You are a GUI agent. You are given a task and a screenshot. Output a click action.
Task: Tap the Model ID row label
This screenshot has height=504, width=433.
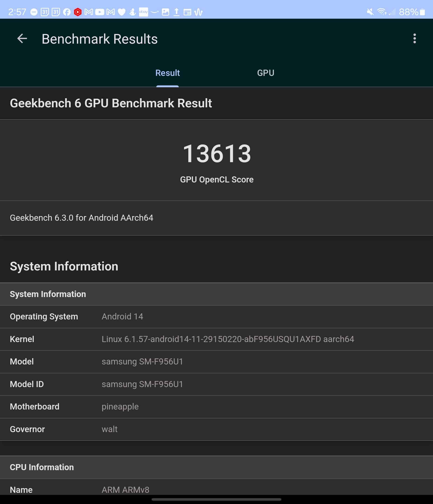coord(27,384)
